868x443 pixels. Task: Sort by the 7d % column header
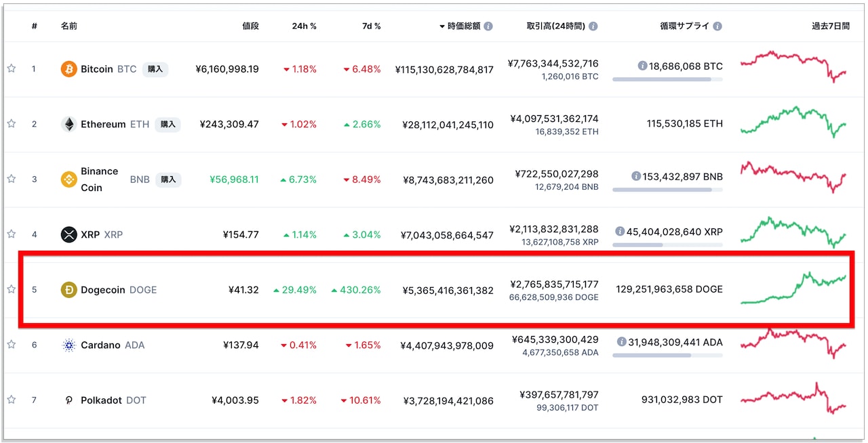pos(372,26)
